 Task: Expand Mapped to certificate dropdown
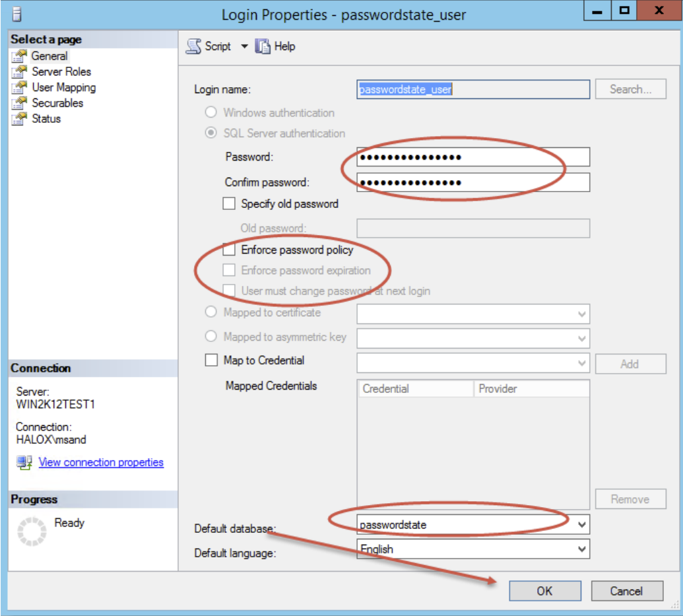581,314
